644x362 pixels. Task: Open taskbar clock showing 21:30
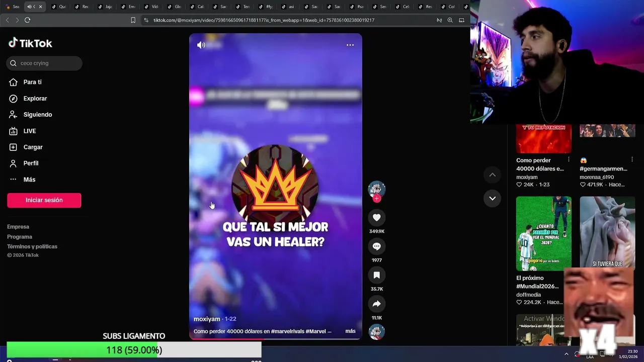(x=629, y=354)
